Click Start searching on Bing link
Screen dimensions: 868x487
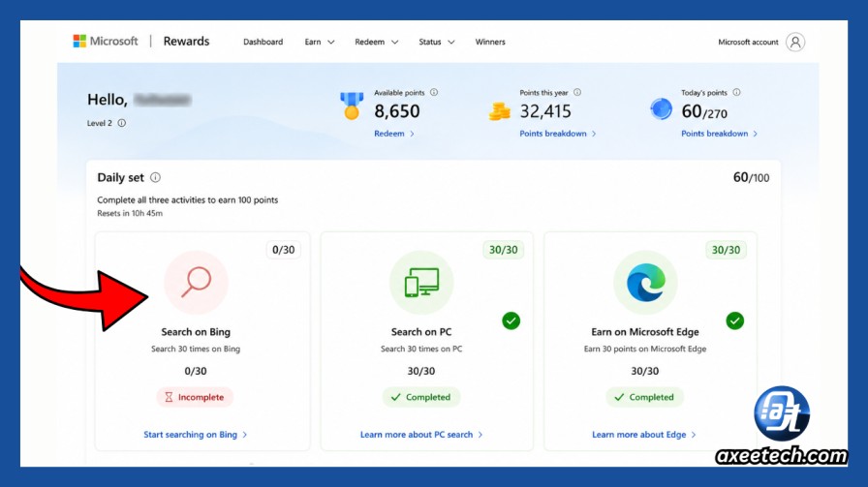pyautogui.click(x=195, y=435)
